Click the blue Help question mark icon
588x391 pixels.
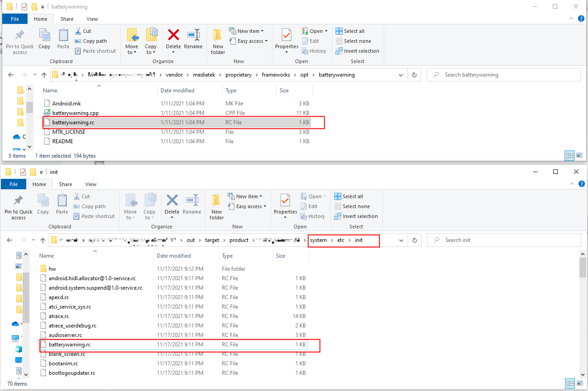tap(582, 18)
